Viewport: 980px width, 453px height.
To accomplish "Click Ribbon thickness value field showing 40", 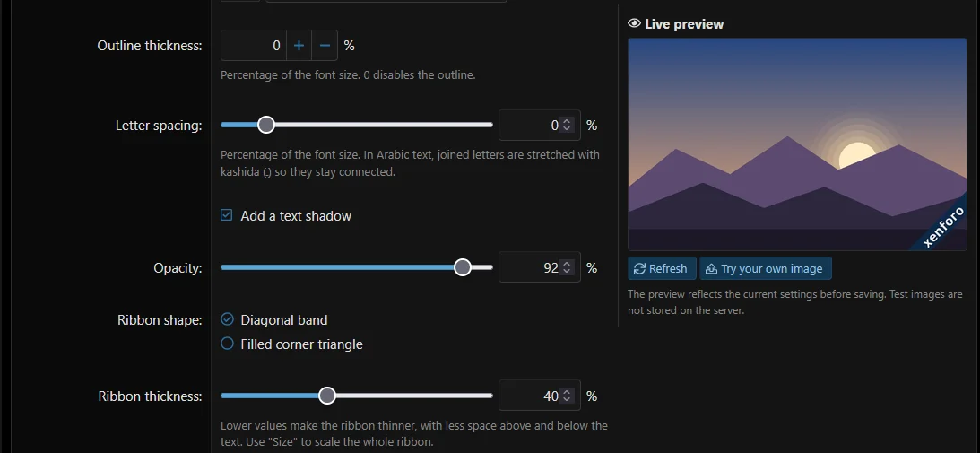I will tap(540, 396).
